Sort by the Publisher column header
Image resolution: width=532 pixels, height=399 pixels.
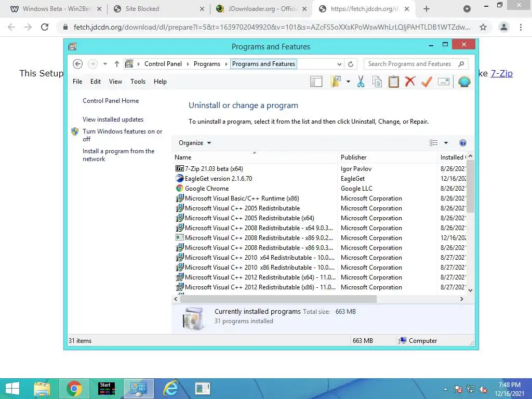tap(387, 157)
